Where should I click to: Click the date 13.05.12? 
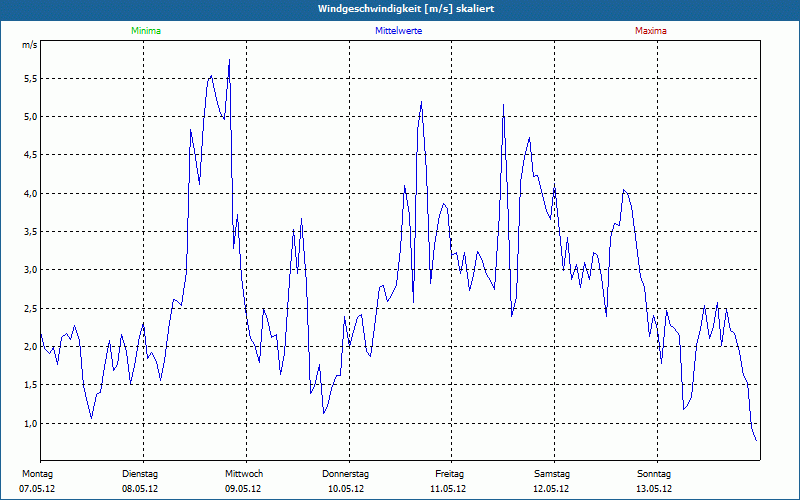pyautogui.click(x=654, y=489)
